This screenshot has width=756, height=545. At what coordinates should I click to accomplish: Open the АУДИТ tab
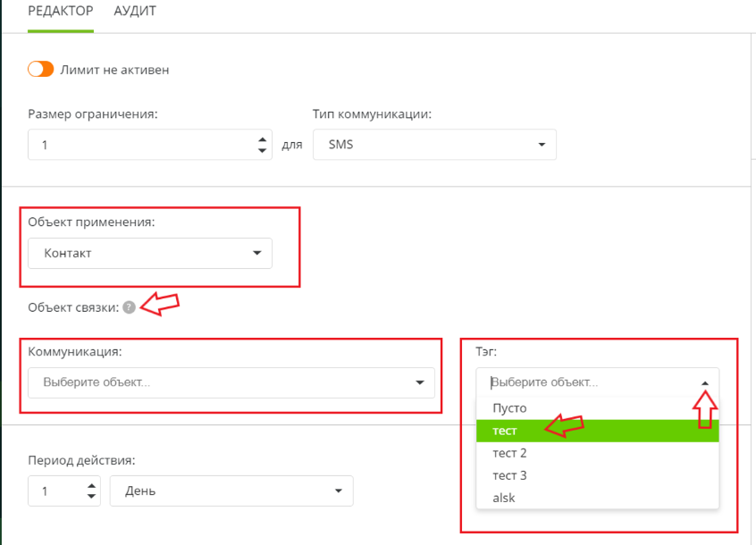(135, 12)
